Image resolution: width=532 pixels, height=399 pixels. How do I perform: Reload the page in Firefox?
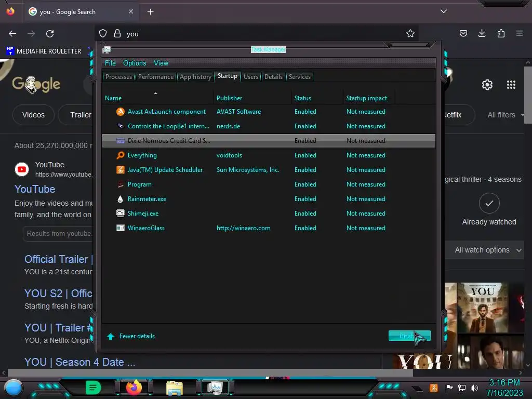click(50, 34)
